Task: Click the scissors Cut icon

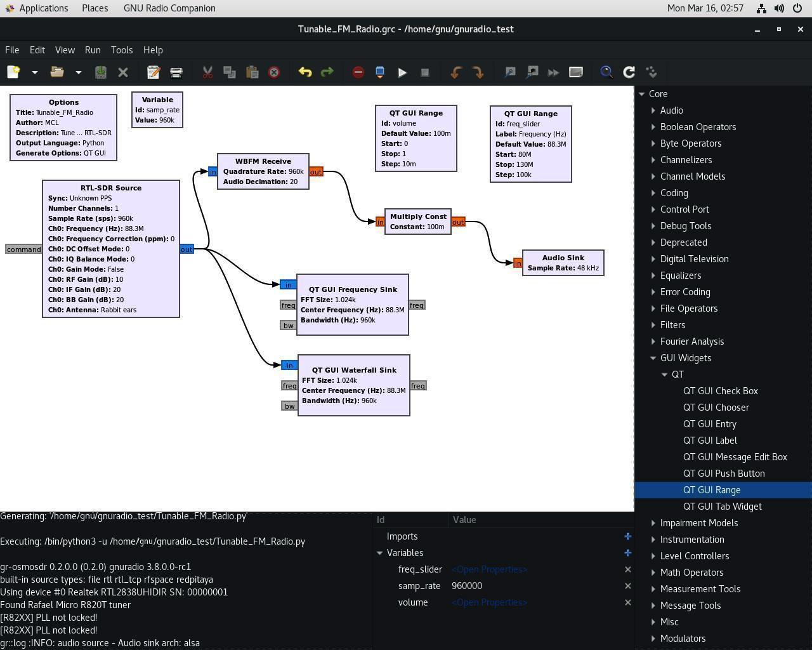Action: pos(207,72)
